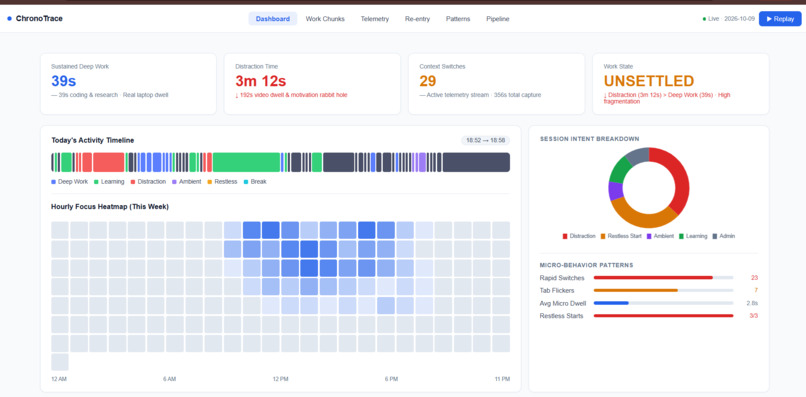Click the Restless Starts progress bar
The image size is (806, 397).
click(663, 315)
